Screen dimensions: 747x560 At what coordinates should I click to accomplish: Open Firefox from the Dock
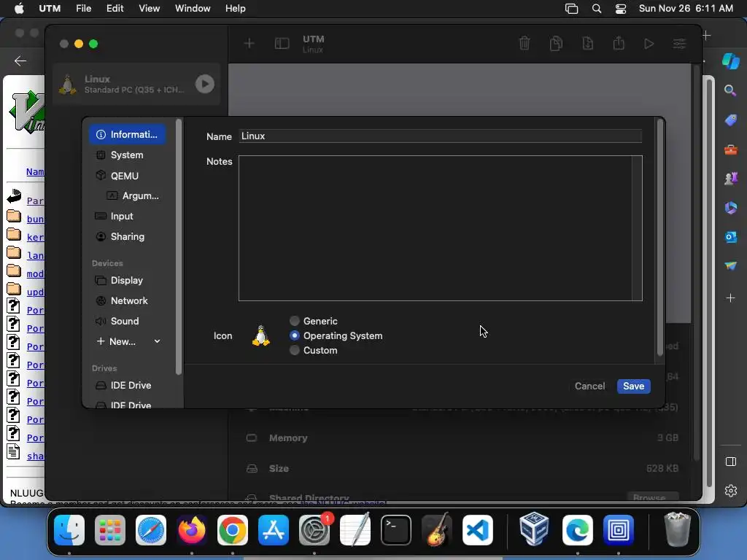pyautogui.click(x=192, y=530)
